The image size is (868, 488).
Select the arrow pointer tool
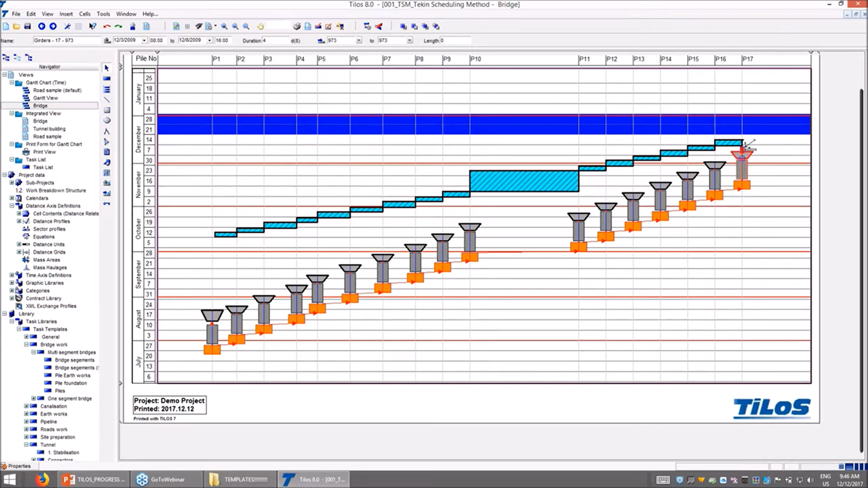pos(107,67)
